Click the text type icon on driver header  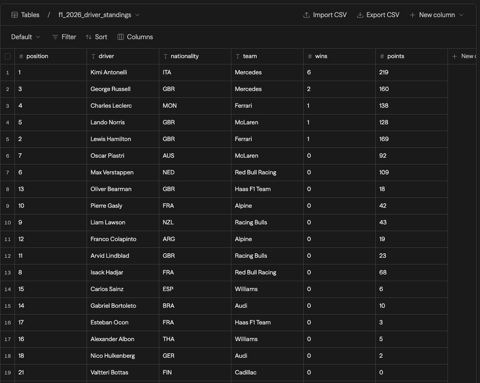pyautogui.click(x=93, y=56)
